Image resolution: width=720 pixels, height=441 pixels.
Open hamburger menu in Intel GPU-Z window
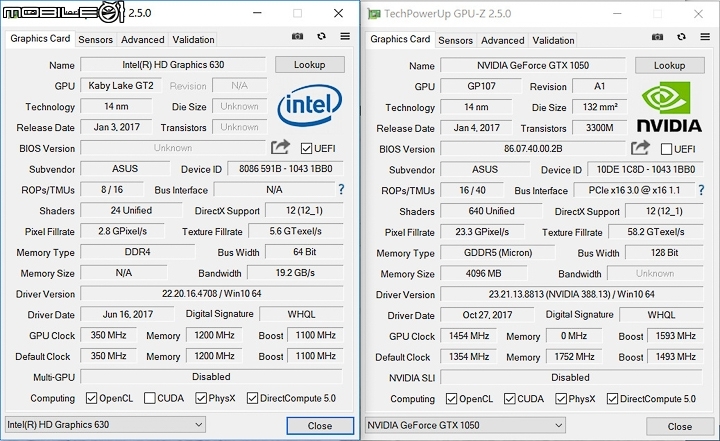point(345,36)
